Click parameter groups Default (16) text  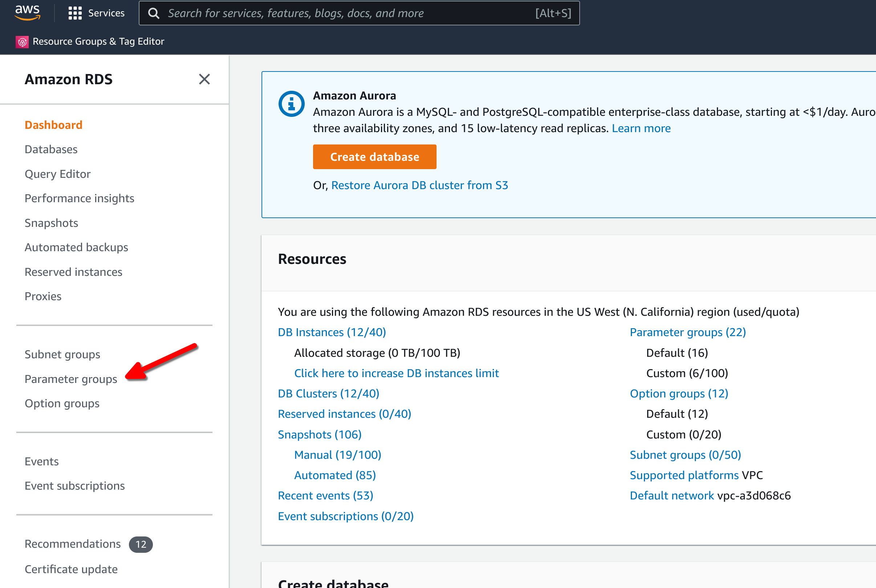pyautogui.click(x=677, y=353)
